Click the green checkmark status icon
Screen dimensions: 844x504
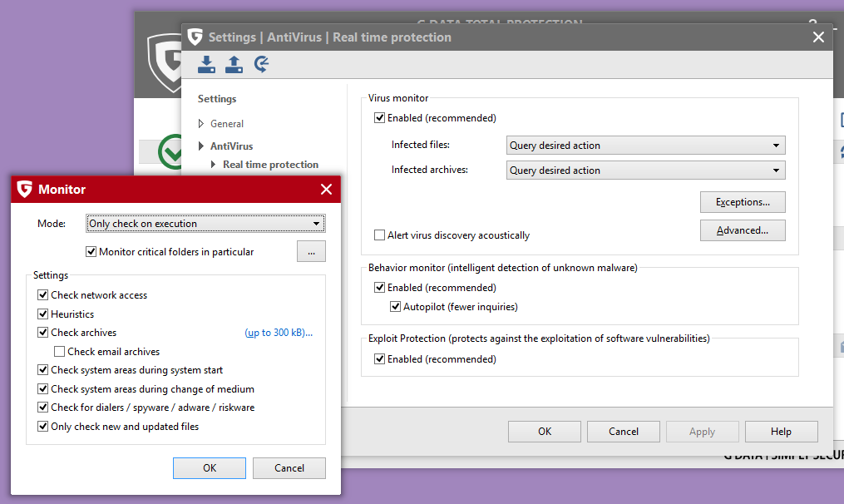[172, 151]
